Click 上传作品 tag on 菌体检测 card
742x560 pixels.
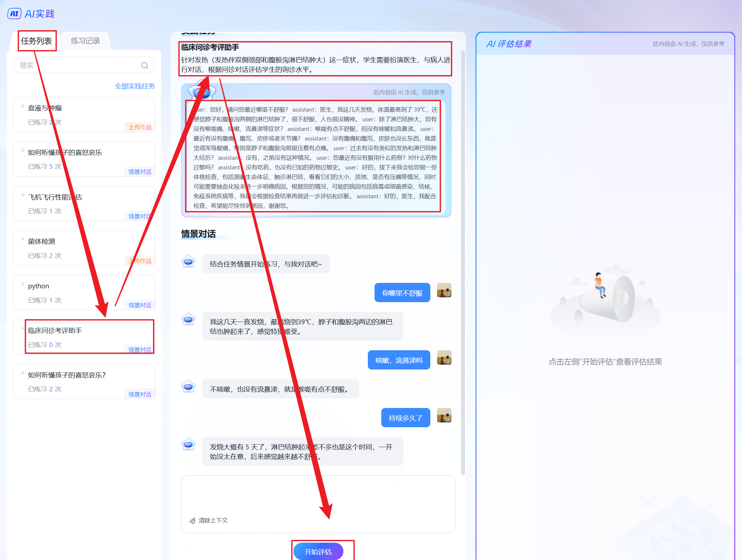point(140,261)
